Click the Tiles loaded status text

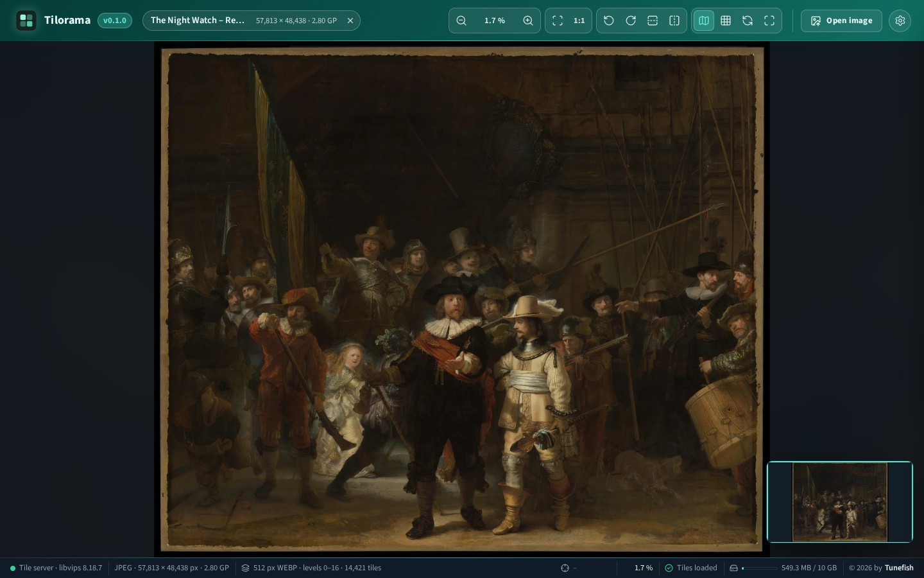click(697, 568)
